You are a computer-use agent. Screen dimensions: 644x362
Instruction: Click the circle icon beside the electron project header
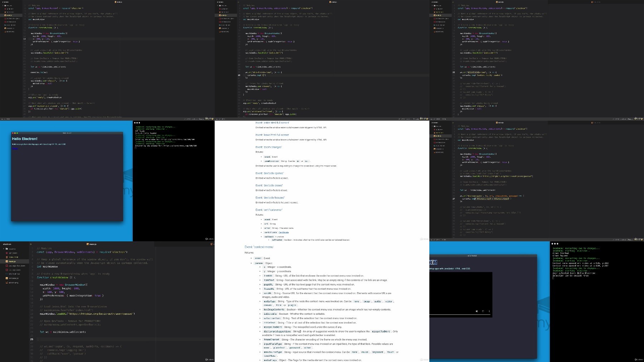click(31, 244)
